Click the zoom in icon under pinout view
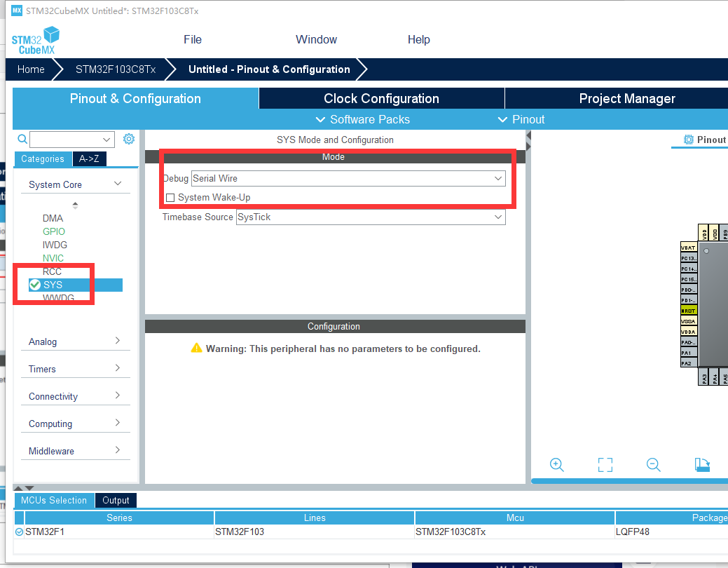Screen dimensions: 728x568 pos(556,465)
